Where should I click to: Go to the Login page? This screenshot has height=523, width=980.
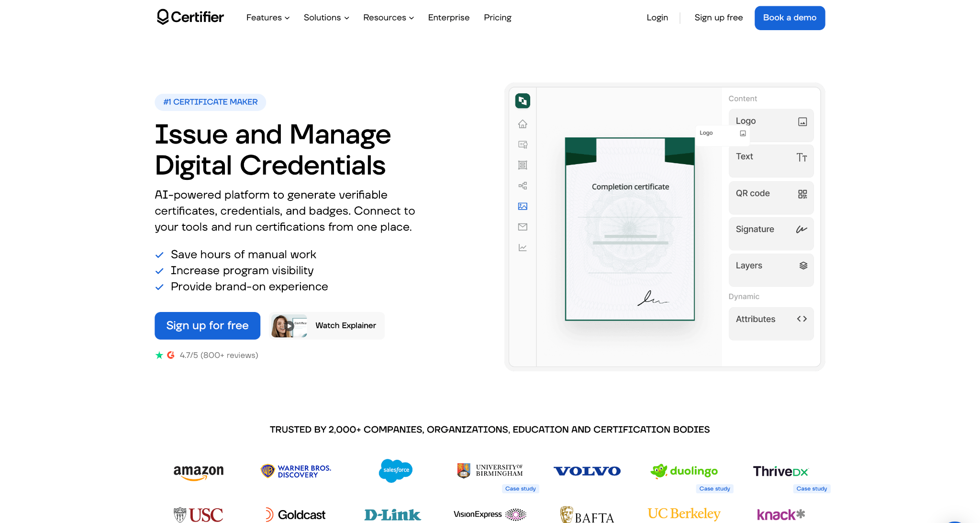(657, 18)
